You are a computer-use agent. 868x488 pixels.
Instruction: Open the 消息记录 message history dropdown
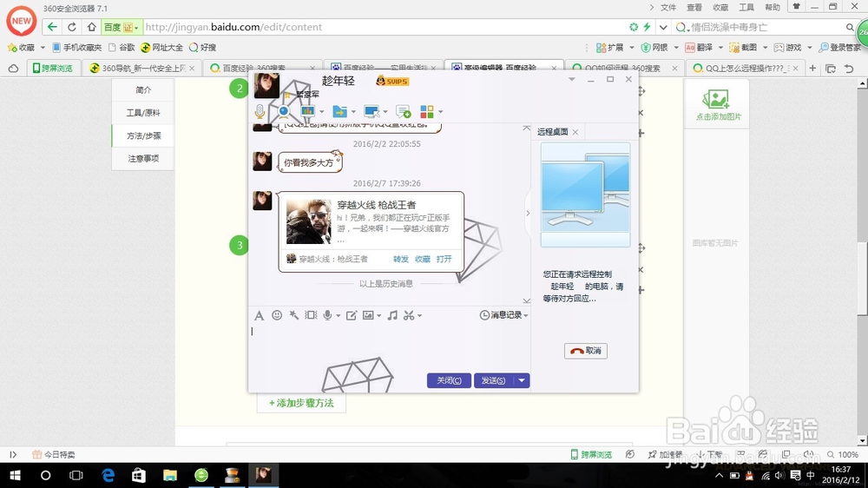pos(503,315)
